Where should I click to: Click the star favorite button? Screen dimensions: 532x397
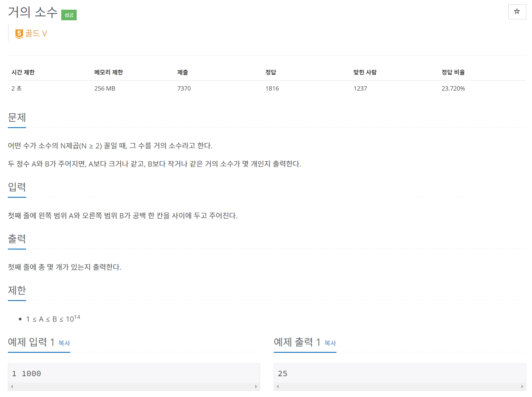point(517,12)
